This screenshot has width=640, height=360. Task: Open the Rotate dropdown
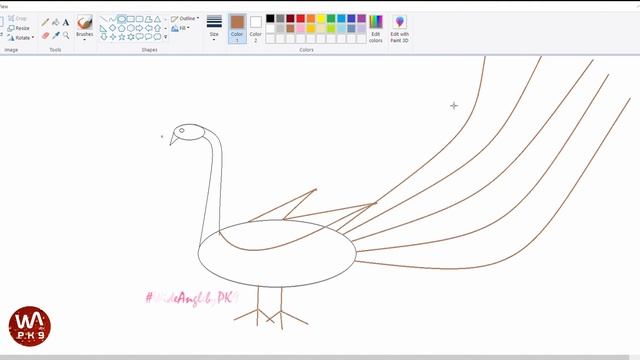pos(20,38)
